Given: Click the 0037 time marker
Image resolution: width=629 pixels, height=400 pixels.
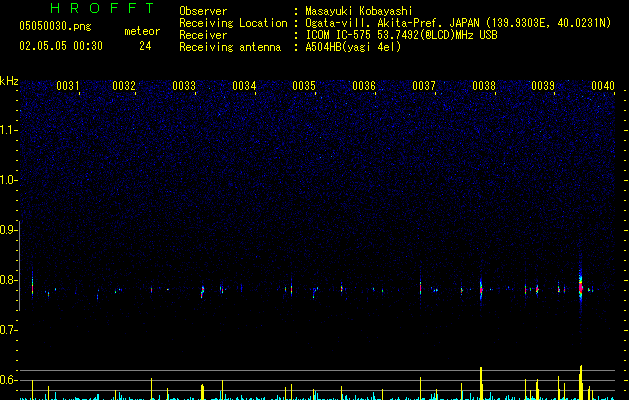Looking at the screenshot, I should click(x=424, y=85).
